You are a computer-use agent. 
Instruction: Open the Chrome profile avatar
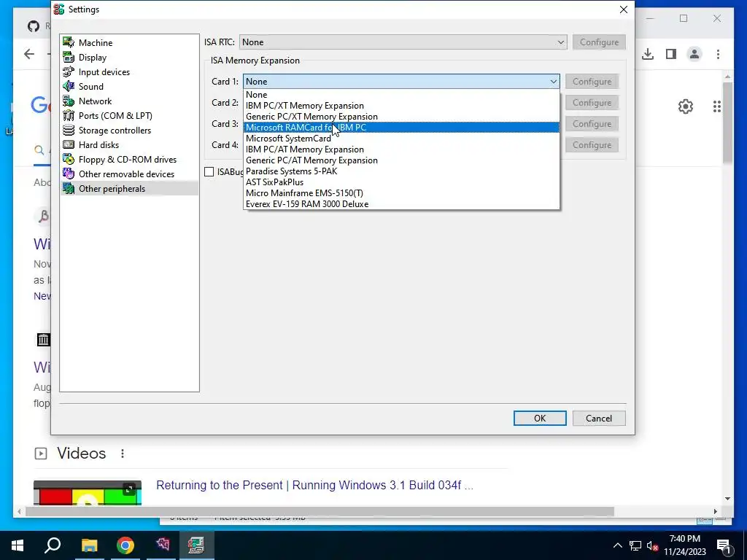(694, 54)
